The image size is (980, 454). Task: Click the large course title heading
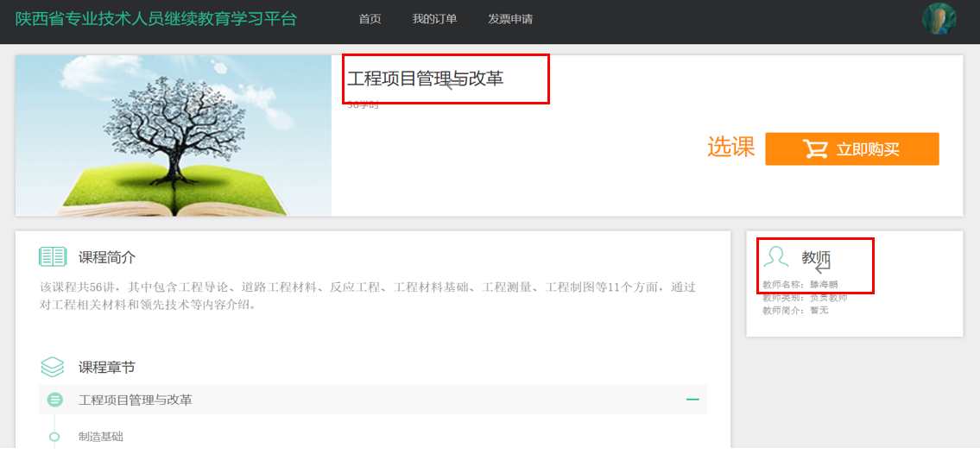pyautogui.click(x=425, y=79)
